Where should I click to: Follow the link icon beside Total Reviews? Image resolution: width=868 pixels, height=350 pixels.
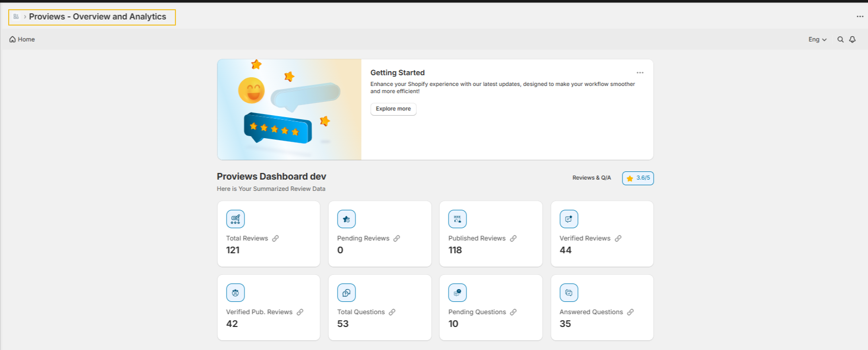275,238
